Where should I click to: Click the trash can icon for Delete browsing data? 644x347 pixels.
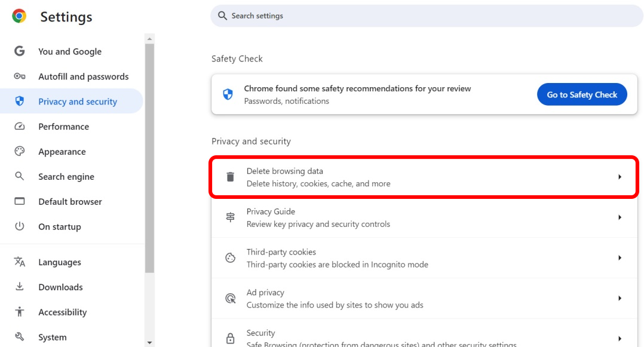tap(231, 177)
